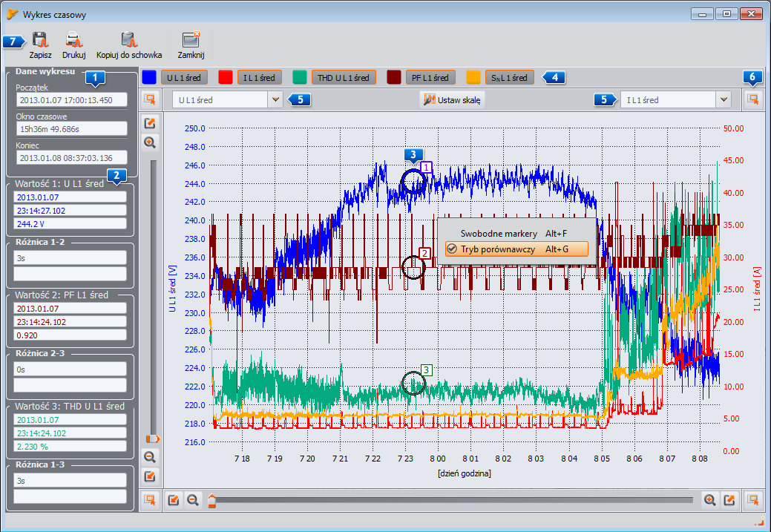Select chart marker 1 on blue curve
The height and width of the screenshot is (532, 771).
pyautogui.click(x=413, y=182)
